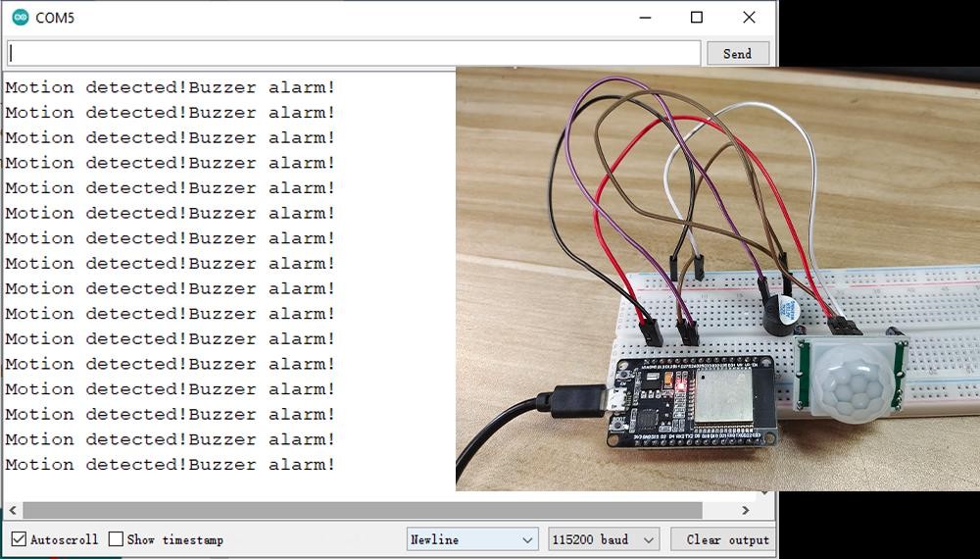The width and height of the screenshot is (980, 559).
Task: Click the serial message input field
Action: [x=354, y=53]
